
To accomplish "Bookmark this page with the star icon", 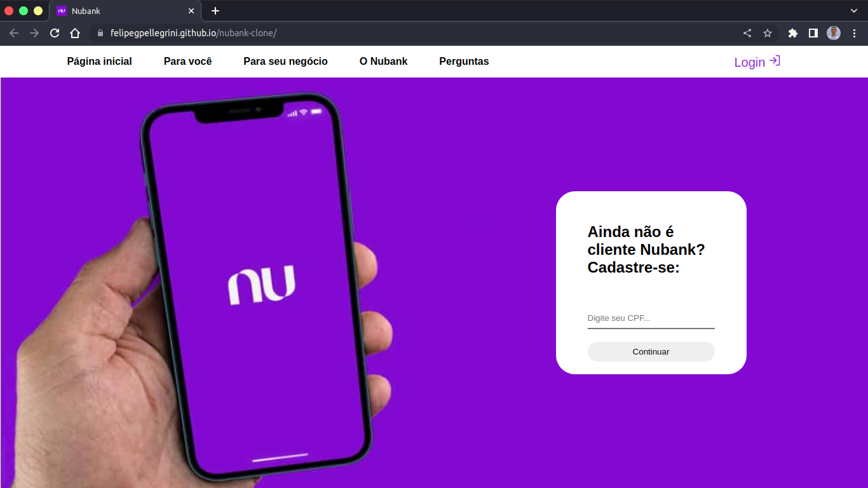I will click(768, 33).
